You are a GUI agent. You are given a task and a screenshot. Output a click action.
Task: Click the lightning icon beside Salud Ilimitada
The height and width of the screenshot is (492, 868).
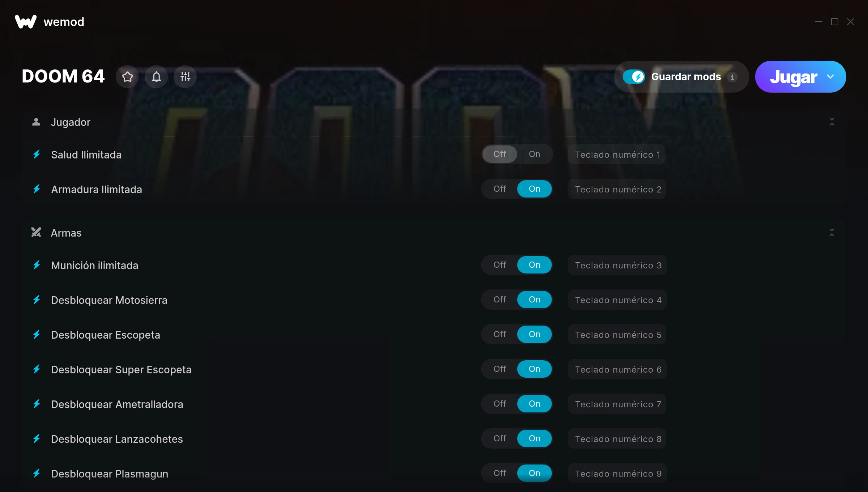[x=37, y=154]
